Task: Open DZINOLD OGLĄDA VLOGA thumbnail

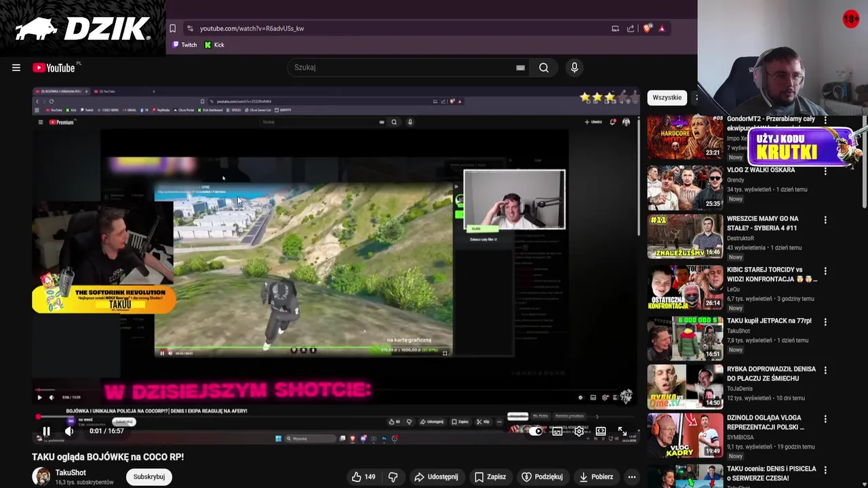Action: coord(685,436)
